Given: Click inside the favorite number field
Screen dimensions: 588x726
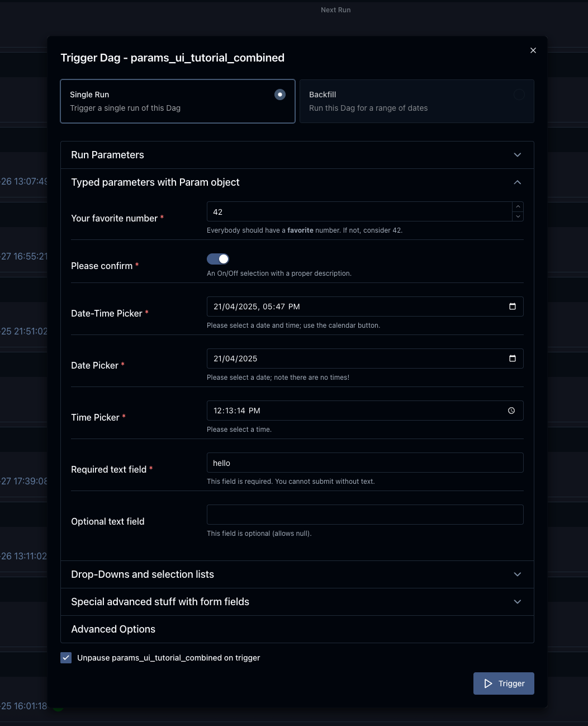Looking at the screenshot, I should (358, 211).
